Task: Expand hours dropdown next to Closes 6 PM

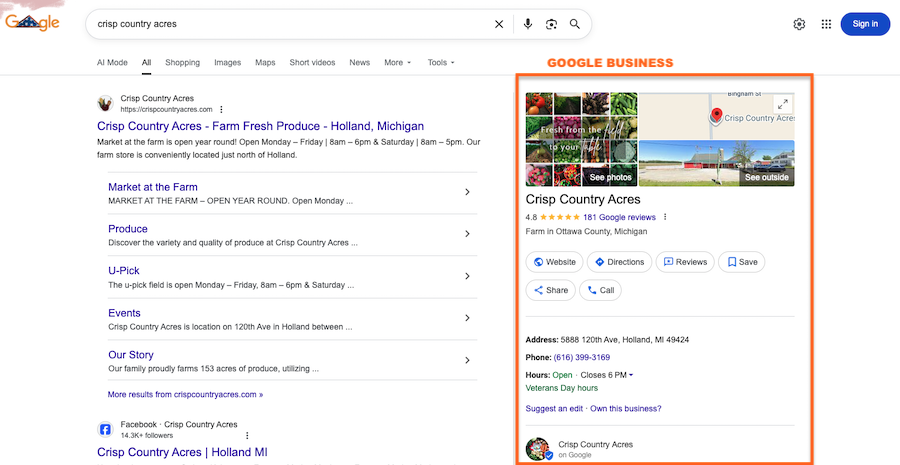Action: (x=631, y=375)
